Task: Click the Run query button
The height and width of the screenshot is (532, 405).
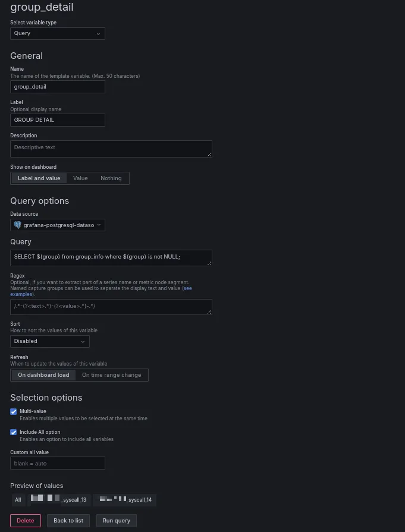Action: coord(117,521)
